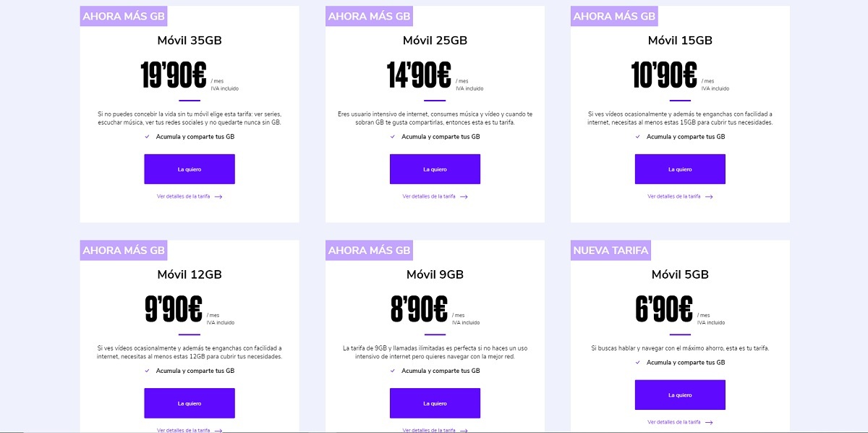Click the arrow icon under Móvil 15GB
This screenshot has height=433, width=868.
click(709, 196)
